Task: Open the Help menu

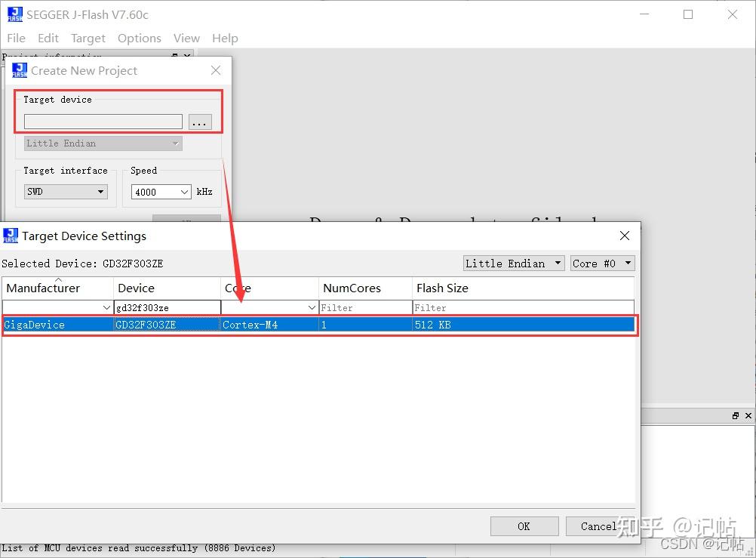Action: coord(225,39)
